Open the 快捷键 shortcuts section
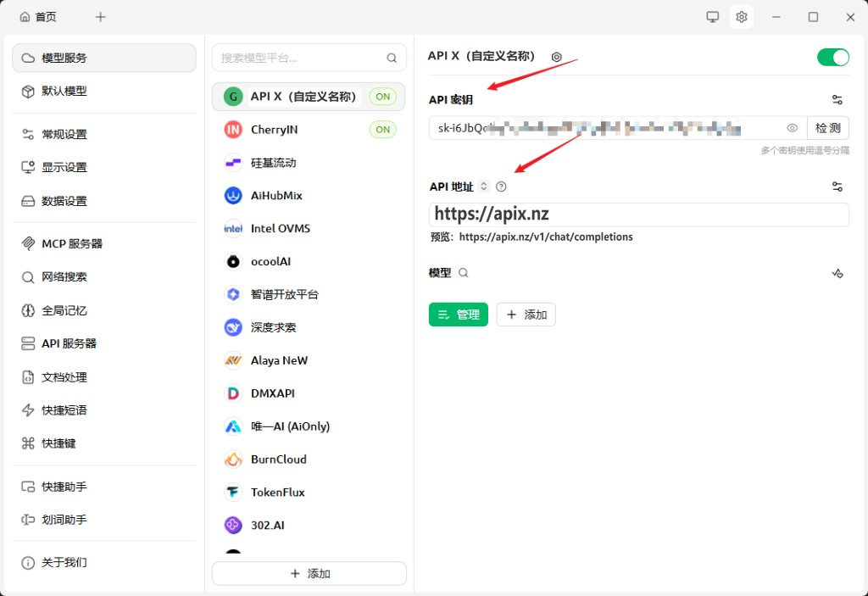Viewport: 868px width, 596px height. point(104,443)
